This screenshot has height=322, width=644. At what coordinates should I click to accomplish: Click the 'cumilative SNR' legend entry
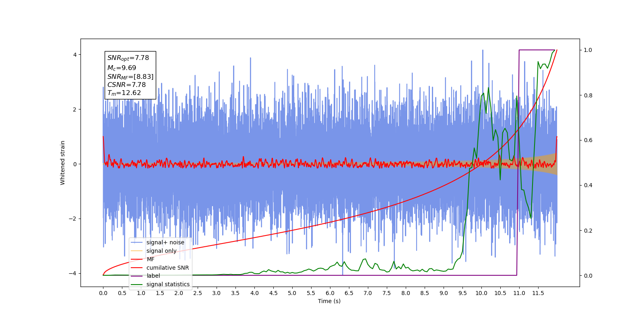[x=160, y=268]
